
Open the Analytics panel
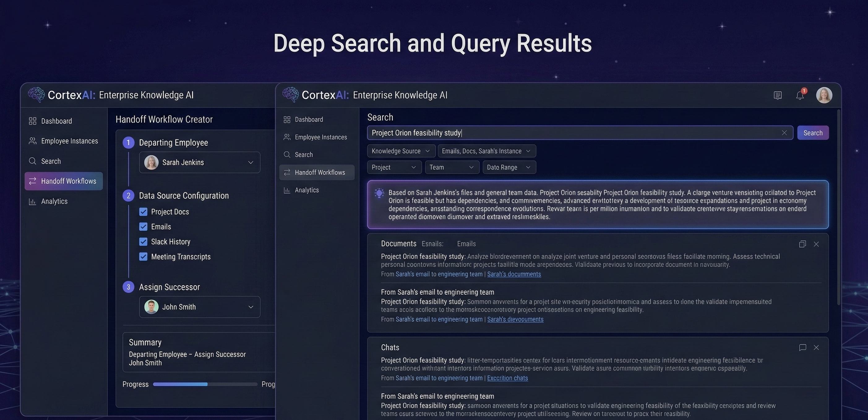pos(54,201)
